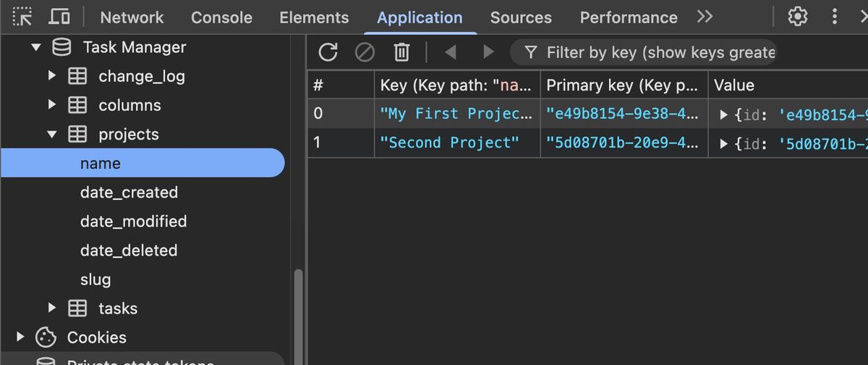Delete selected entry with trash icon

point(401,51)
